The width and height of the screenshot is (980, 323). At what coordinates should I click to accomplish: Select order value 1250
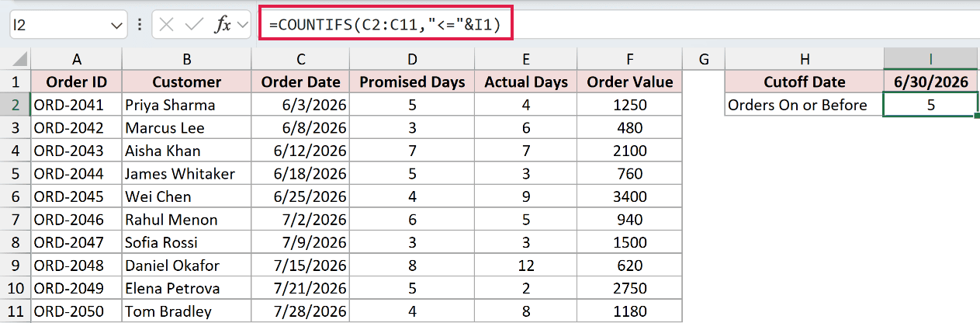click(630, 105)
